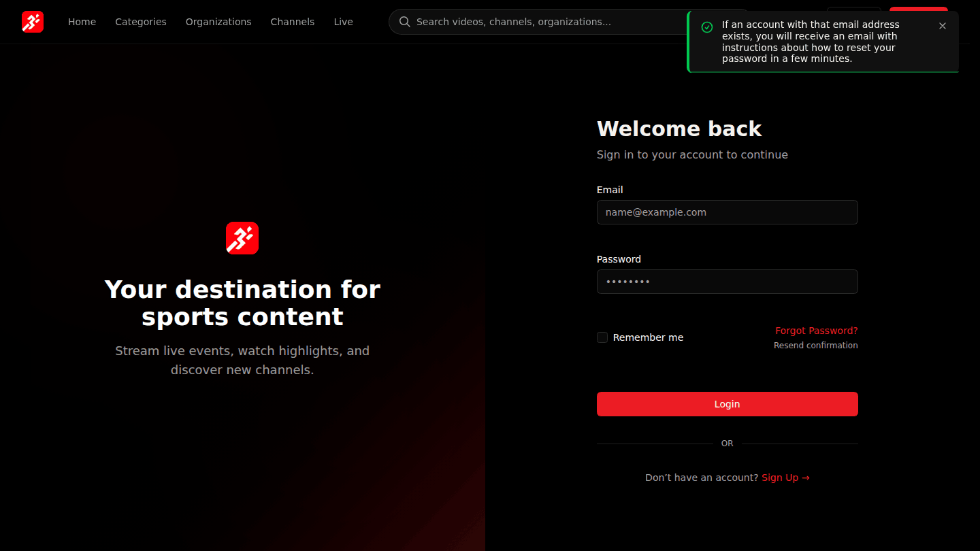Click the green checkmark notification icon
Image resolution: width=980 pixels, height=551 pixels.
point(707,27)
